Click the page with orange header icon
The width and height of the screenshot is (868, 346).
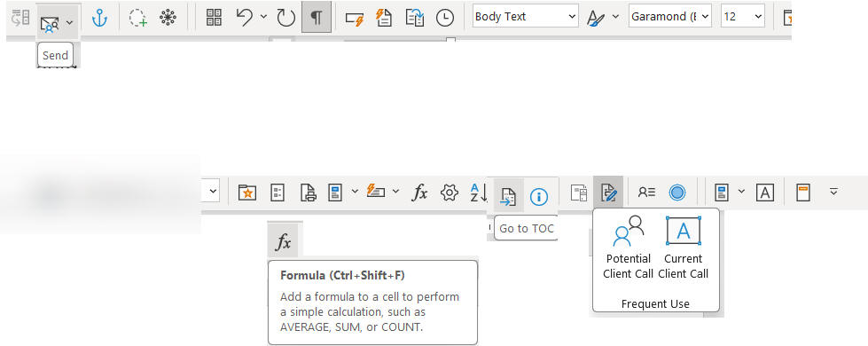[x=802, y=193]
